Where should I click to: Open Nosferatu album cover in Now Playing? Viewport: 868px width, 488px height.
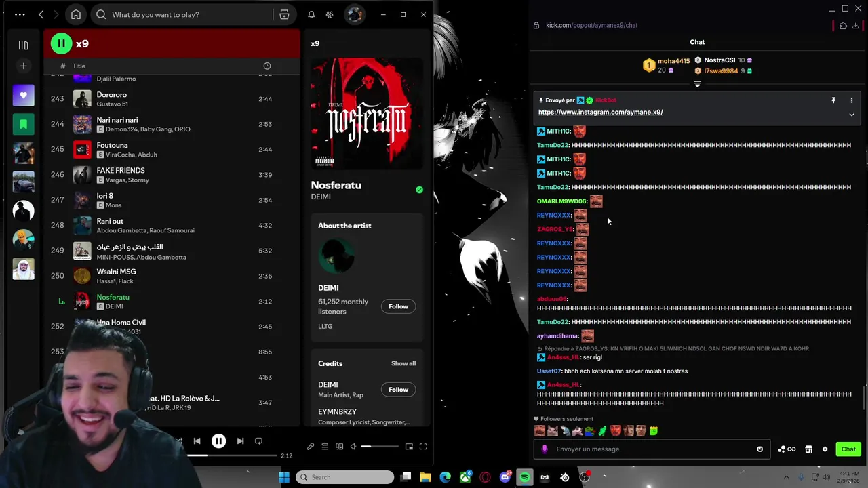pyautogui.click(x=367, y=113)
